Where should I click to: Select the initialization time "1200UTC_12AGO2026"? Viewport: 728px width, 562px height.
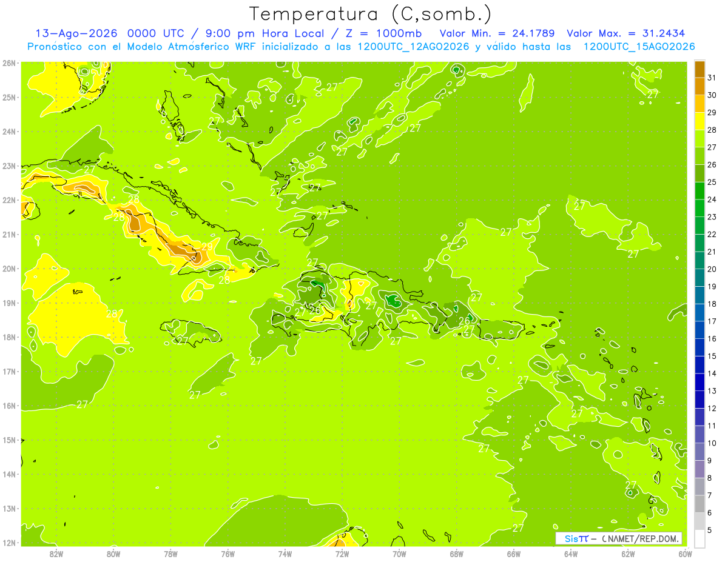coord(414,47)
